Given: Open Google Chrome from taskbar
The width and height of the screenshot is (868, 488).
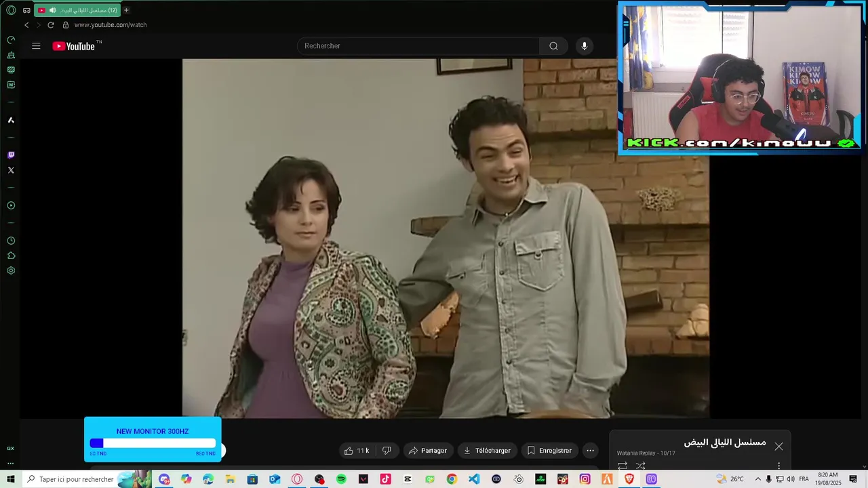Looking at the screenshot, I should coord(452,479).
